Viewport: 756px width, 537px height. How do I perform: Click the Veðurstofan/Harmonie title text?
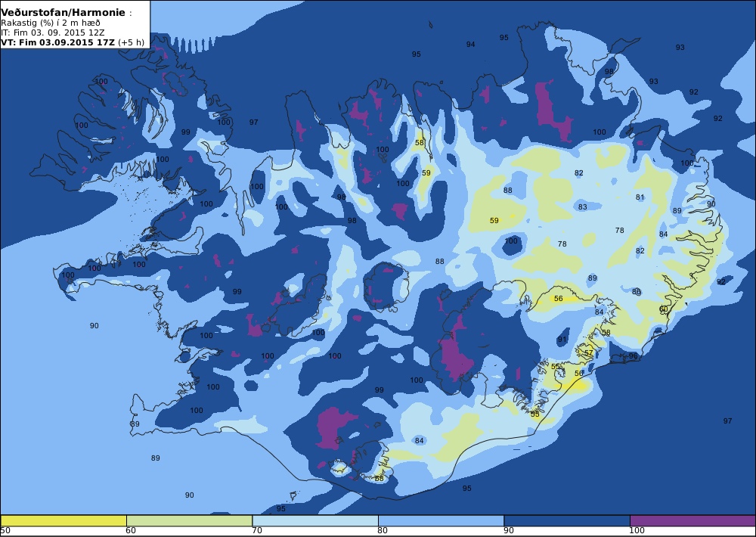click(63, 13)
